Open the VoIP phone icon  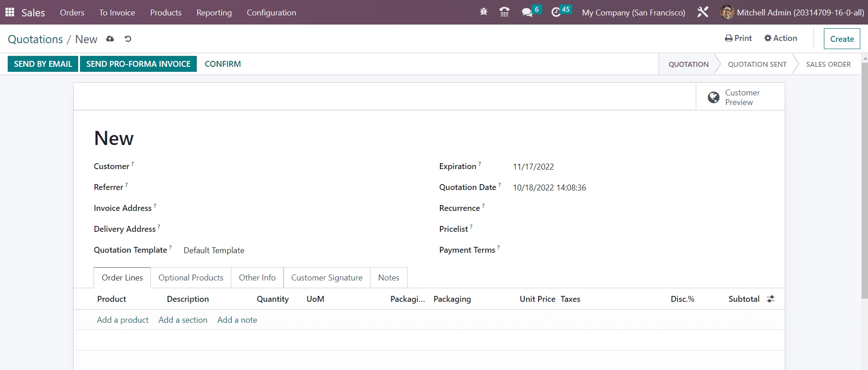pyautogui.click(x=504, y=12)
